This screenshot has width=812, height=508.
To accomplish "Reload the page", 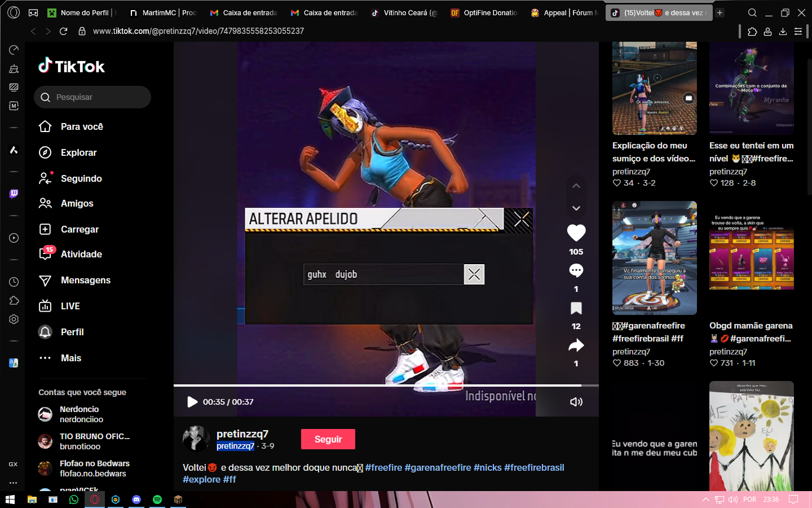I will 63,31.
